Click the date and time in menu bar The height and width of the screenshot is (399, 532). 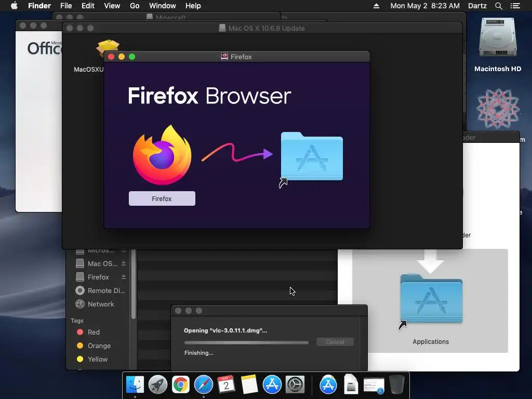[425, 6]
